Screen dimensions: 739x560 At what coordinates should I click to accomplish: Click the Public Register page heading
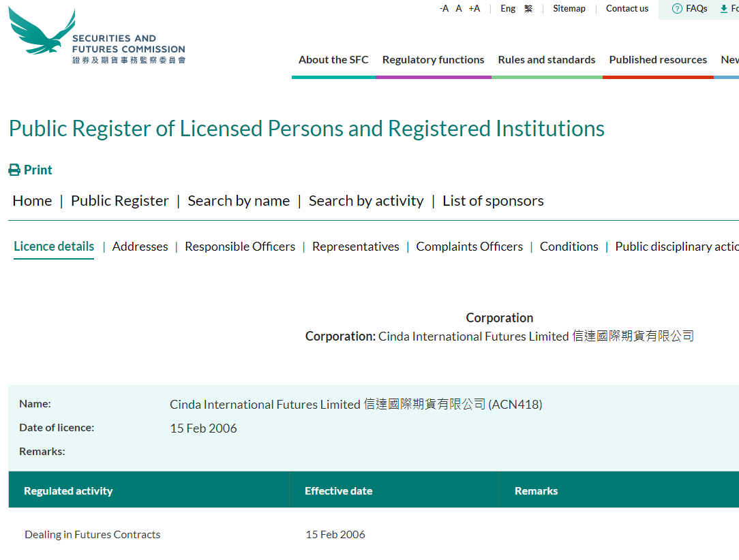[306, 129]
